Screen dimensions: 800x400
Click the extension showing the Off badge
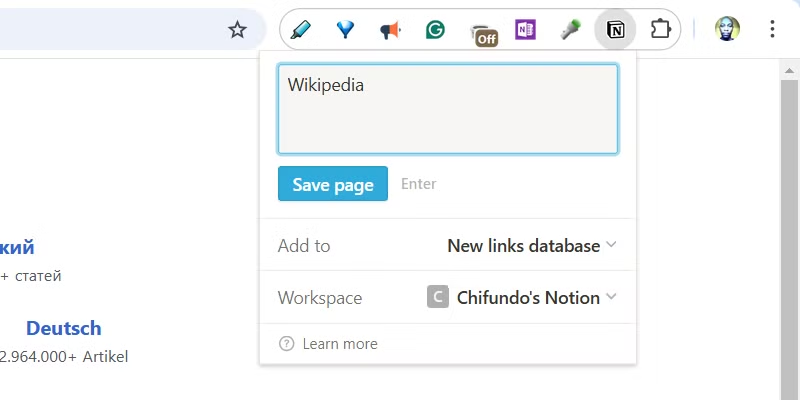[482, 32]
